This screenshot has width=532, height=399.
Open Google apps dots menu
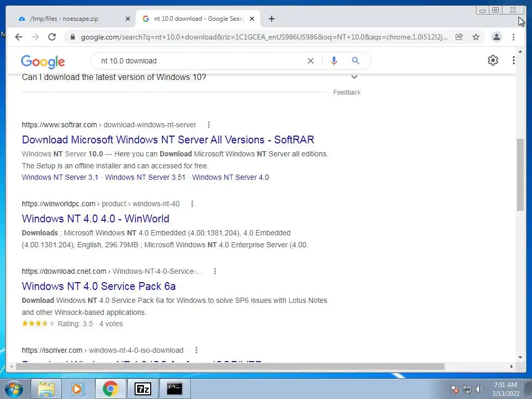click(x=513, y=60)
